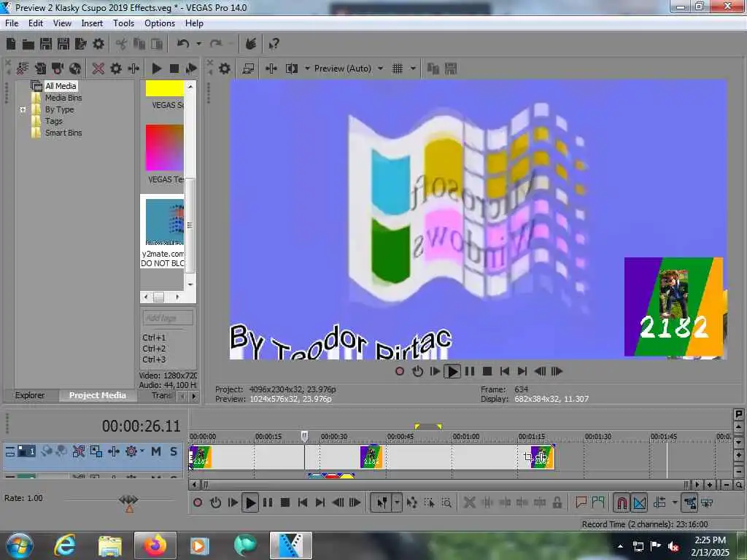747x560 pixels.
Task: Mute video track 1 with M button
Action: (x=156, y=451)
